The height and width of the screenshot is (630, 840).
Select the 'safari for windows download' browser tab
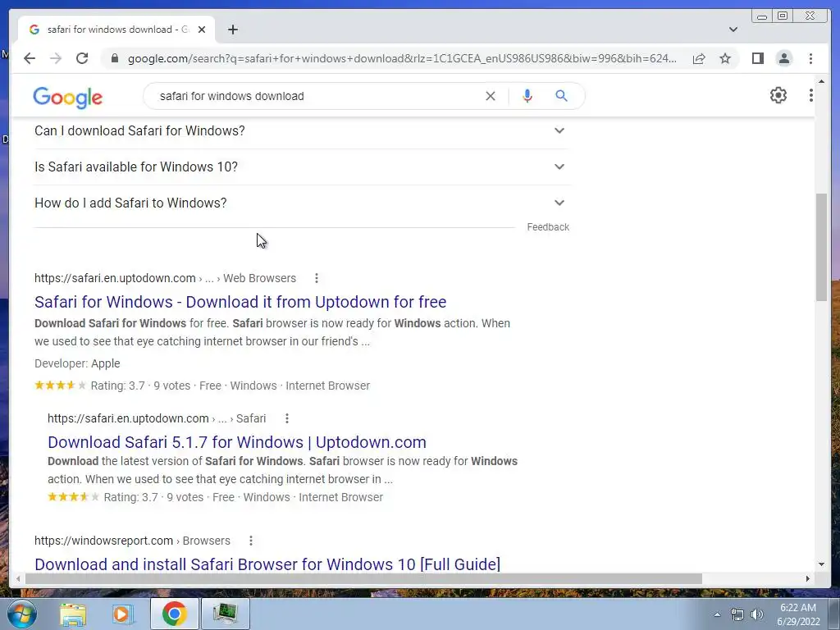(x=117, y=30)
